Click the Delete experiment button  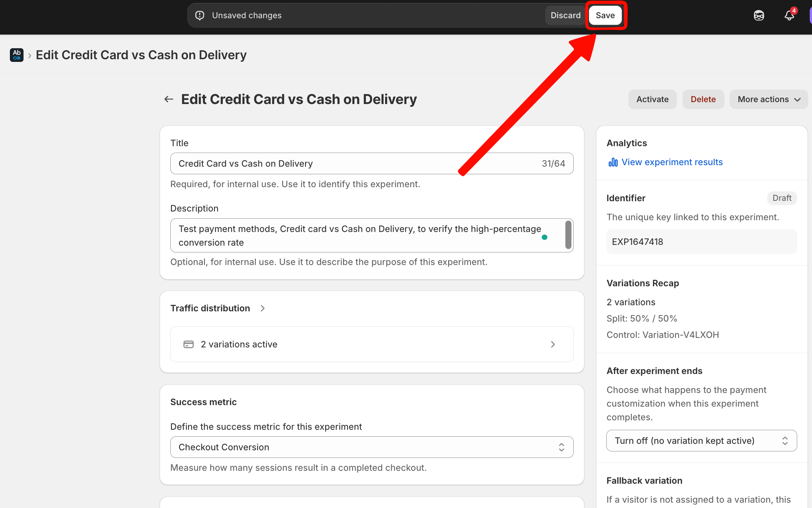coord(703,99)
